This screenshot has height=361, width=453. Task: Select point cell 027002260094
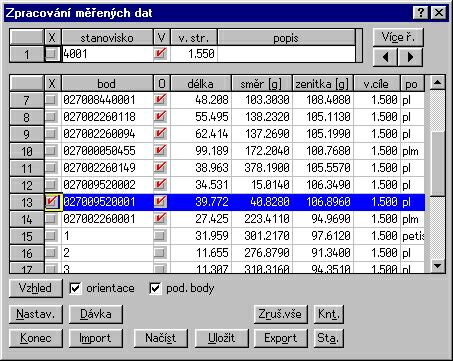pos(107,134)
